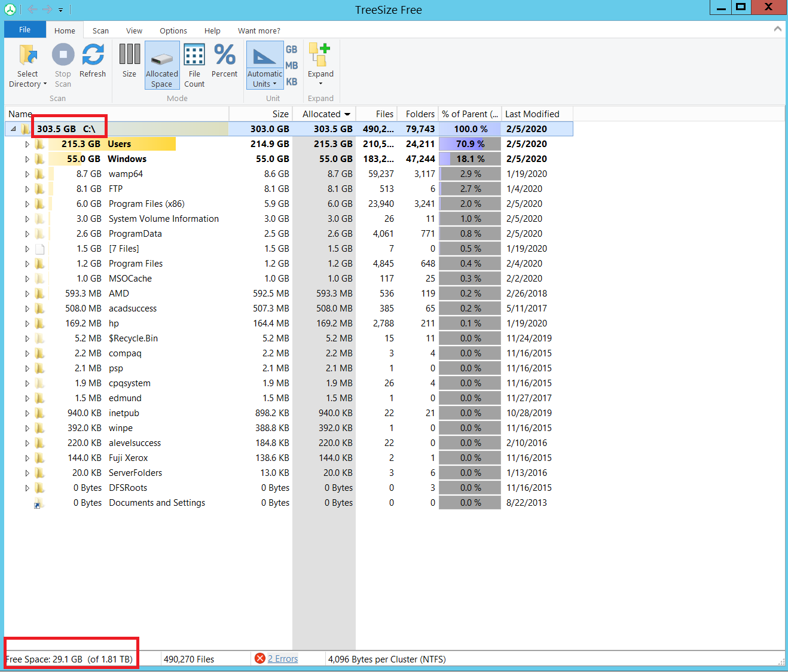
Task: Expand the Windows folder
Action: click(27, 159)
